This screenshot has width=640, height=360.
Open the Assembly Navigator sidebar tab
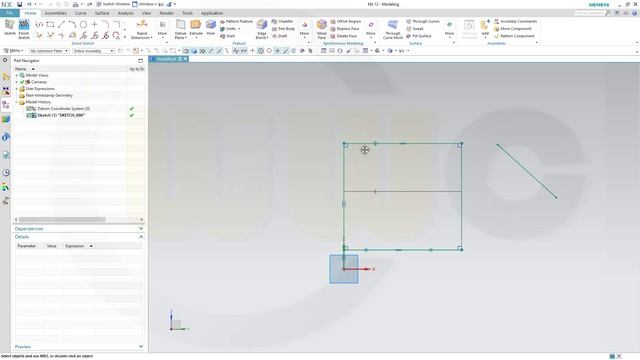pyautogui.click(x=6, y=77)
